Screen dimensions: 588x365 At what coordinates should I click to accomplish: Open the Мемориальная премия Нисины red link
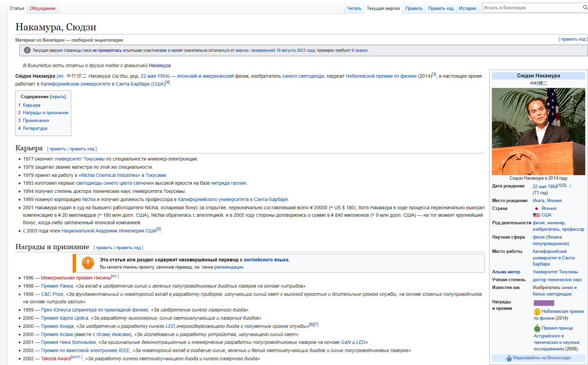(76, 278)
